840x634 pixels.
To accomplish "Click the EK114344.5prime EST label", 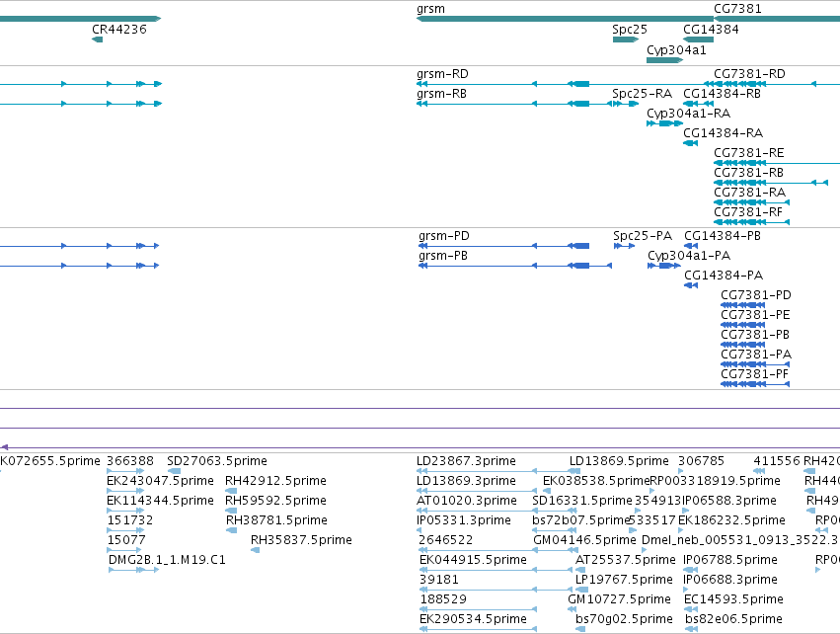I will click(x=160, y=501).
